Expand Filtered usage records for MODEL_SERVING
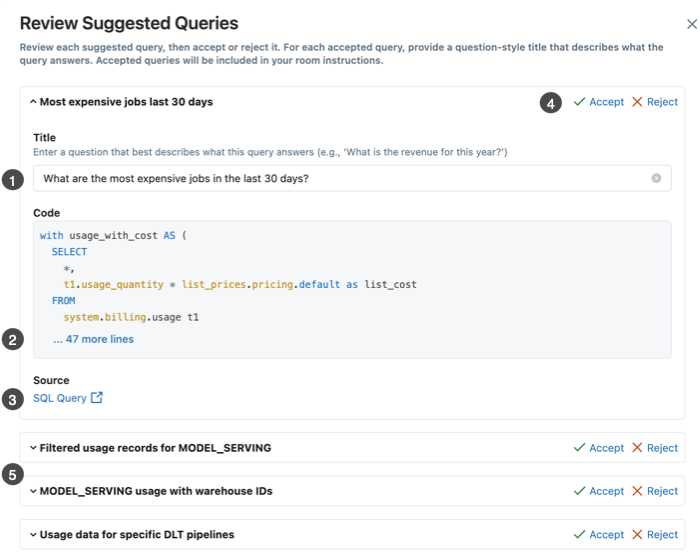Image resolution: width=700 pixels, height=554 pixels. [x=32, y=448]
